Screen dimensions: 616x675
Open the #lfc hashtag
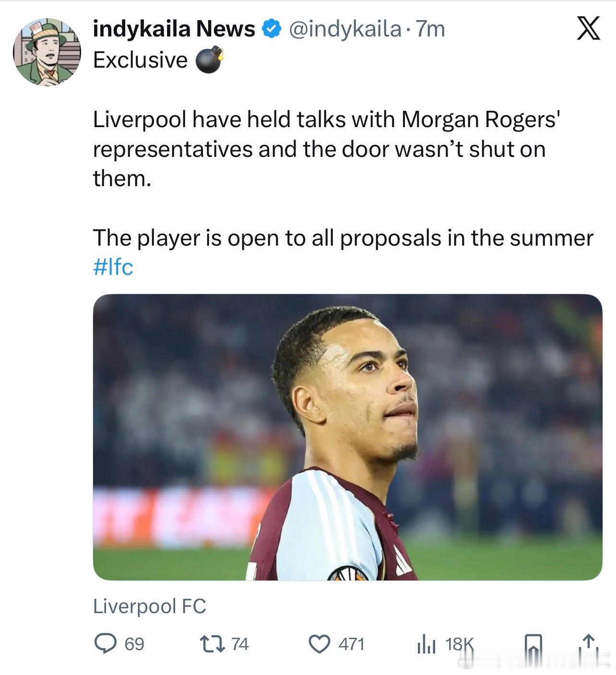tap(113, 267)
